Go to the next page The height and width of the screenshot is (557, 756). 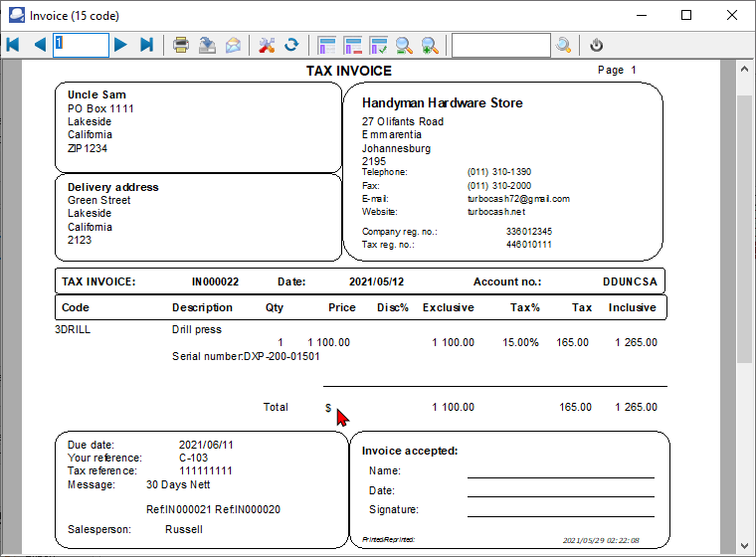pos(120,45)
